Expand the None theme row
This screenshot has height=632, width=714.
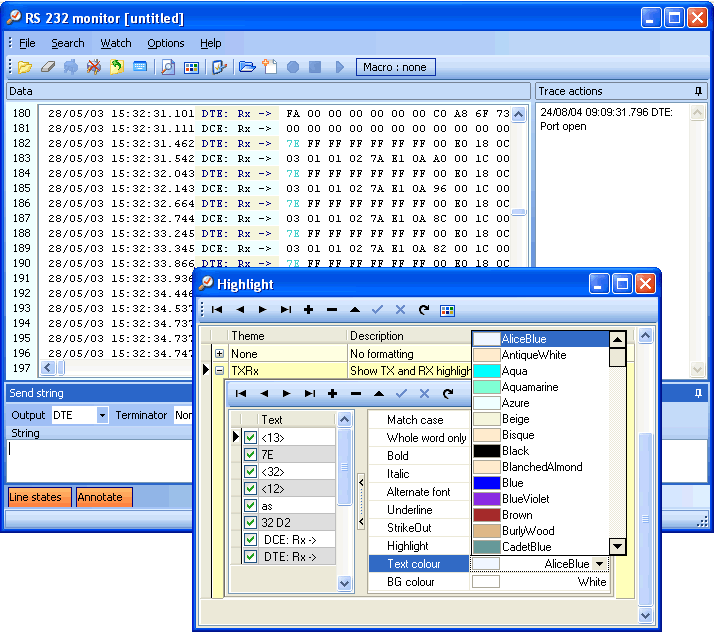(x=220, y=354)
